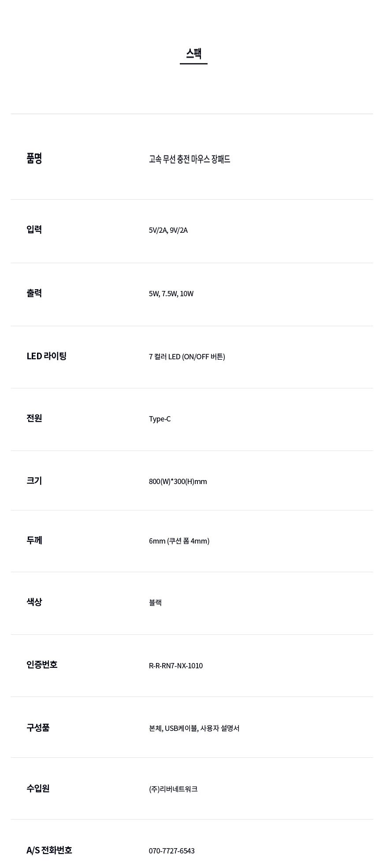Image resolution: width=379 pixels, height=868 pixels.
Task: Click the 5V/2A, 9V/2A input value
Action: [168, 230]
